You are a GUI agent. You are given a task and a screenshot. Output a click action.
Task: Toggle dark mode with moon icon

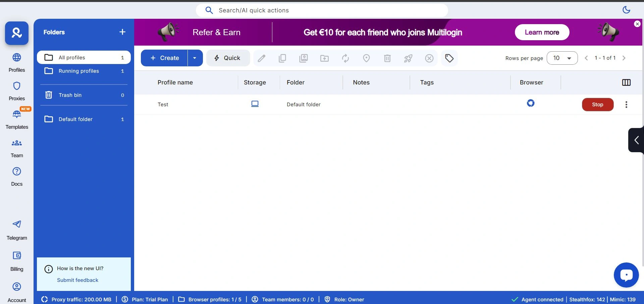click(x=626, y=10)
